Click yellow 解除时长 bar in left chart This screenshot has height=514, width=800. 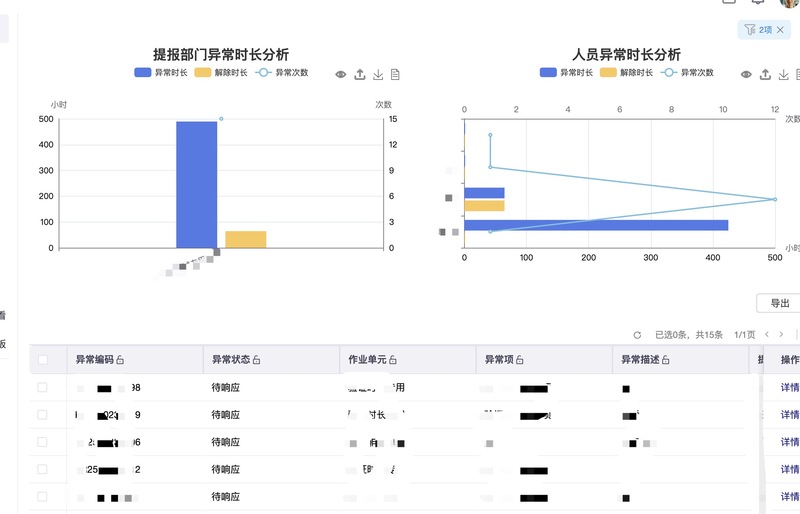click(245, 239)
